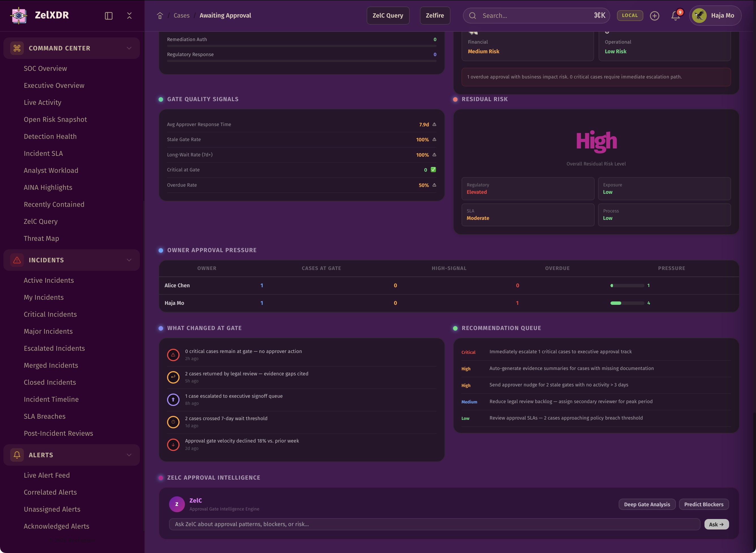Open notifications bell with 9 badge
Image resolution: width=756 pixels, height=553 pixels.
[675, 16]
